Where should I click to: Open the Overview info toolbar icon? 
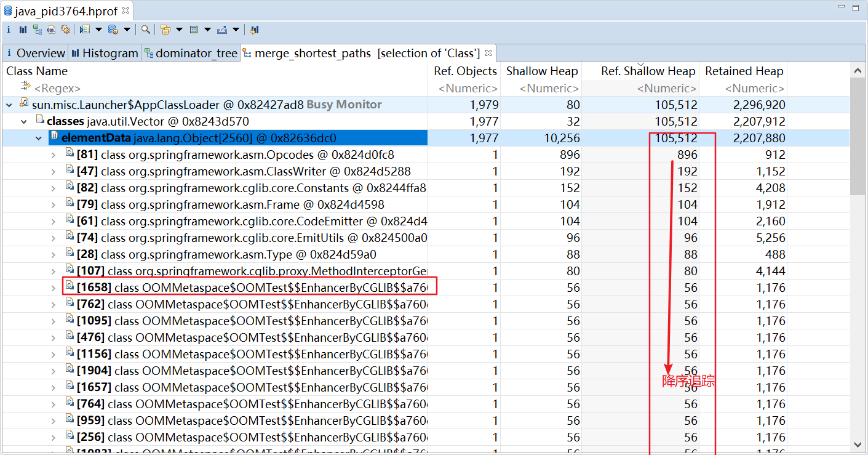pyautogui.click(x=9, y=29)
